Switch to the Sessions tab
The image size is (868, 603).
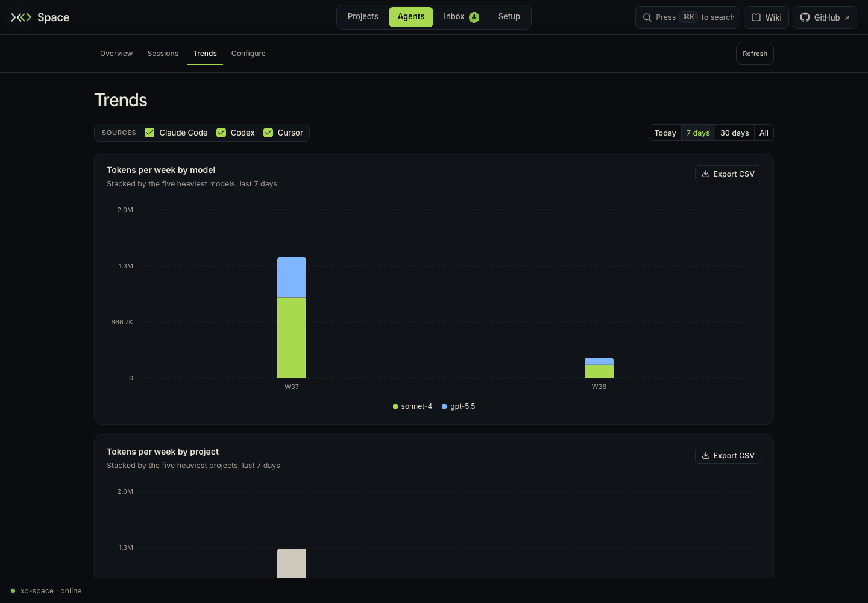(163, 54)
